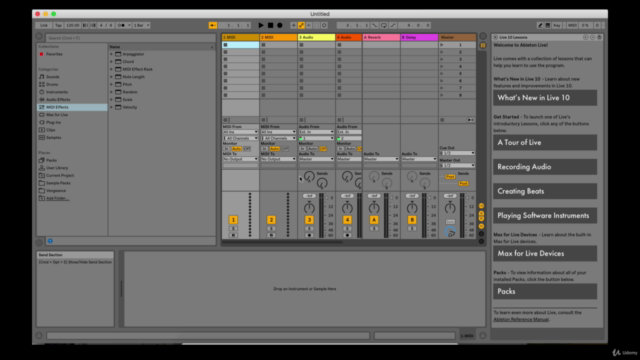Select Audio Effects category in browser
640x360 pixels.
[x=58, y=100]
